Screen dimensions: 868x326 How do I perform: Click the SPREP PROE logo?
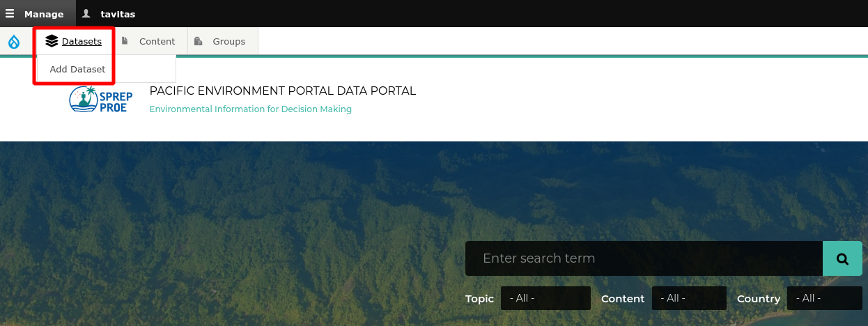tap(101, 99)
